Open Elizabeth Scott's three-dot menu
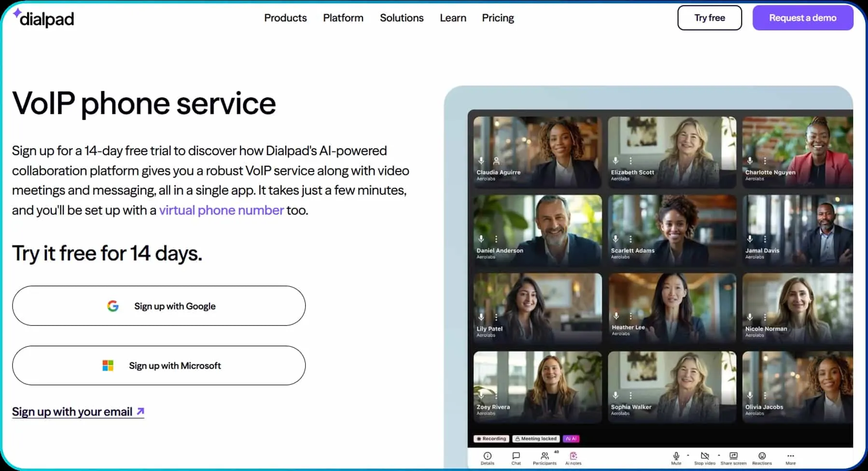This screenshot has height=471, width=868. [630, 160]
